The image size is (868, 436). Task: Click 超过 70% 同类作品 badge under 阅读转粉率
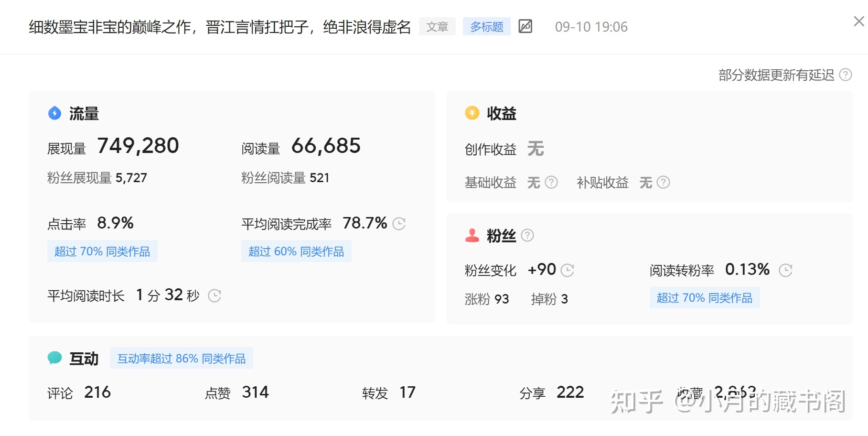coord(705,298)
